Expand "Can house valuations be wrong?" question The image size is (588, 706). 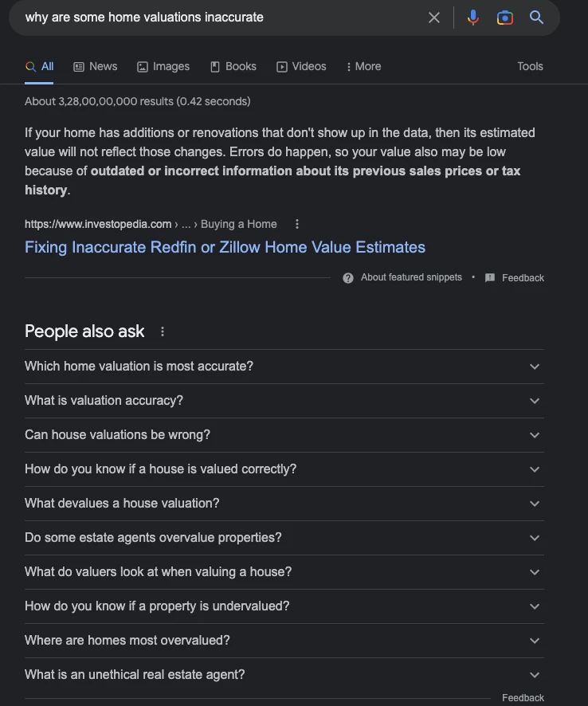[x=284, y=435]
